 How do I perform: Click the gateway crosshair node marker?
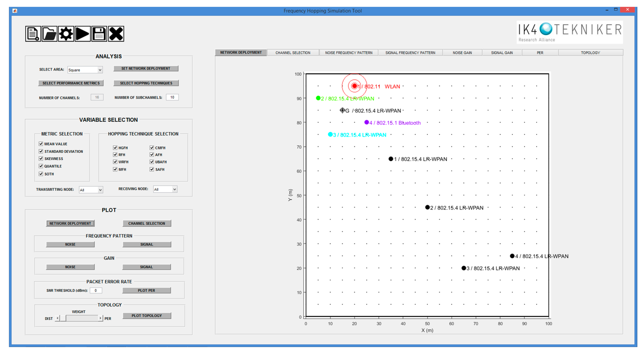[x=342, y=110]
